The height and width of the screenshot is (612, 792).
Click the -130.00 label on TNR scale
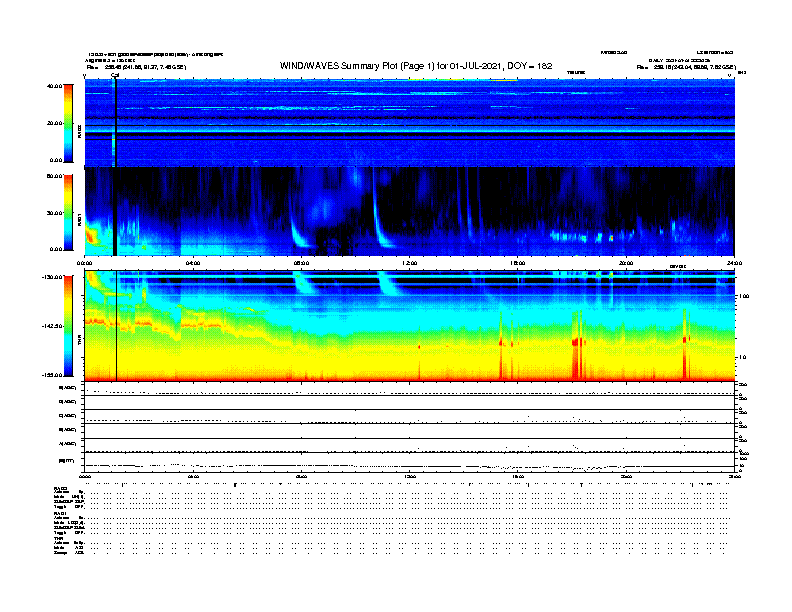coord(52,277)
